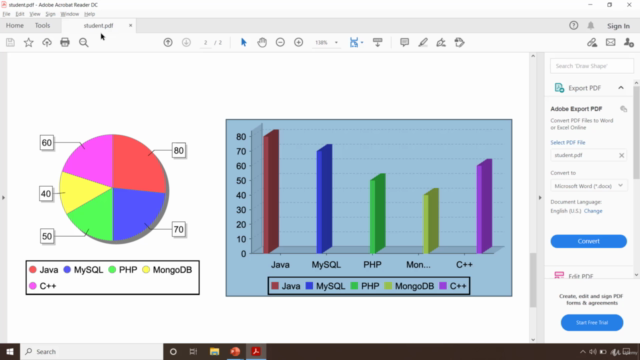Click the Task View taskbar icon
Viewport: 640px width, 360px height.
[x=193, y=351]
